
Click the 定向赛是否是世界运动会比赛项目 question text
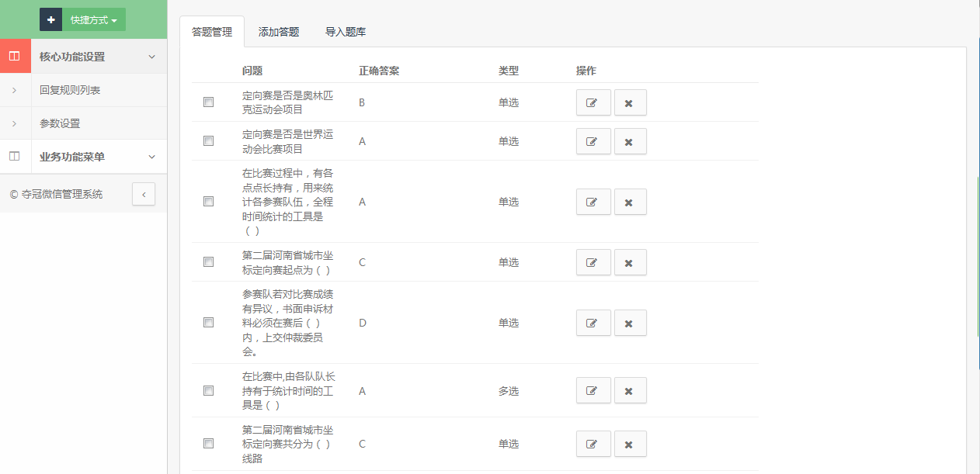pyautogui.click(x=287, y=141)
